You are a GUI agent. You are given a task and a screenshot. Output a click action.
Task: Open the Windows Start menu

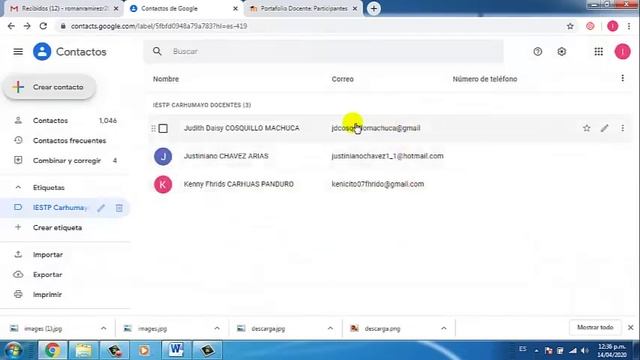pyautogui.click(x=14, y=350)
